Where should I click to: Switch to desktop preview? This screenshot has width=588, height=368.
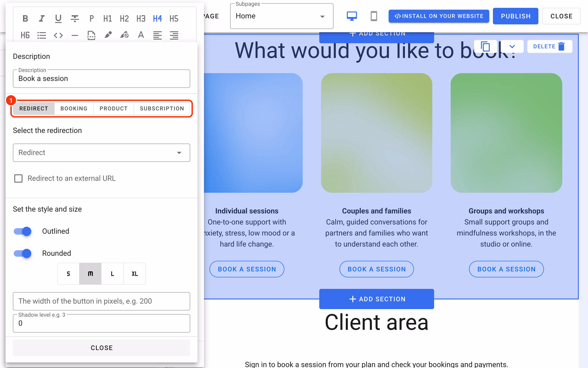[352, 16]
